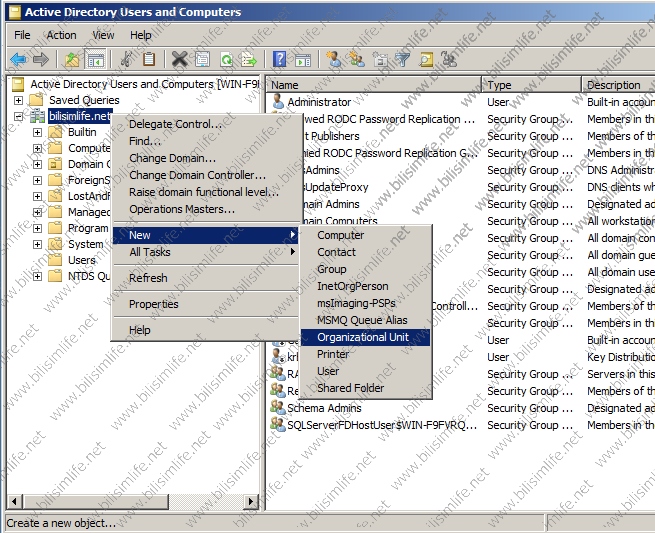Click the Saved Queries folder icon
Viewport: 655px width, 533px height.
[x=36, y=100]
